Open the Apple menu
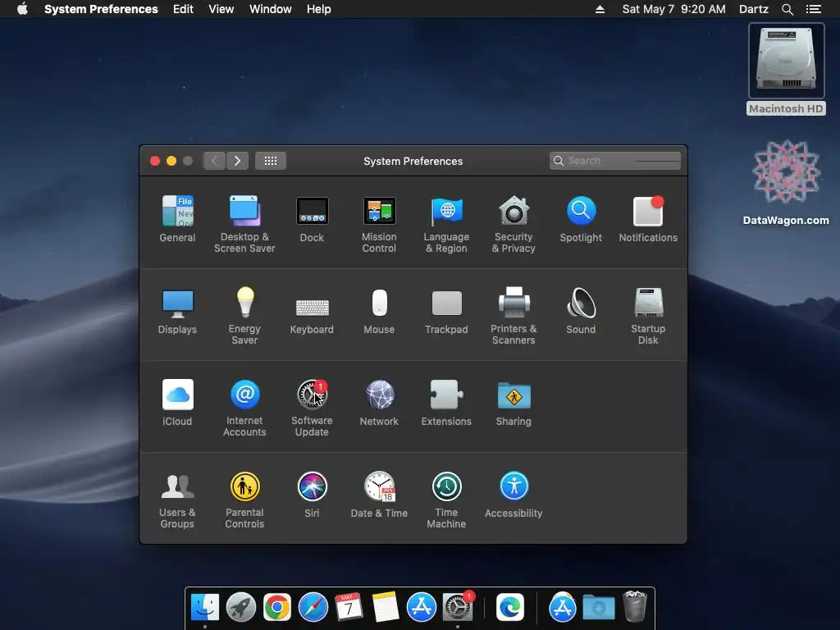 point(22,9)
